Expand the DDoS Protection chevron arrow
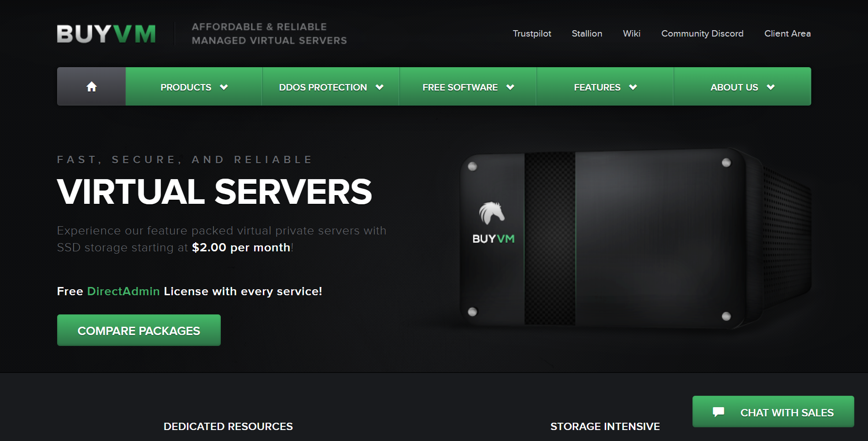868x441 pixels. 379,87
